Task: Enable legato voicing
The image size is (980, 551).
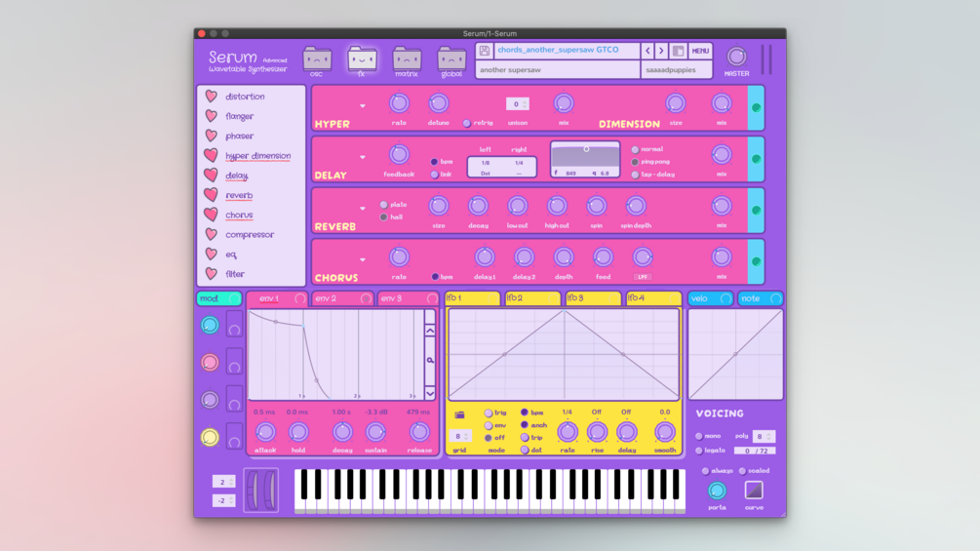Action: click(x=699, y=451)
